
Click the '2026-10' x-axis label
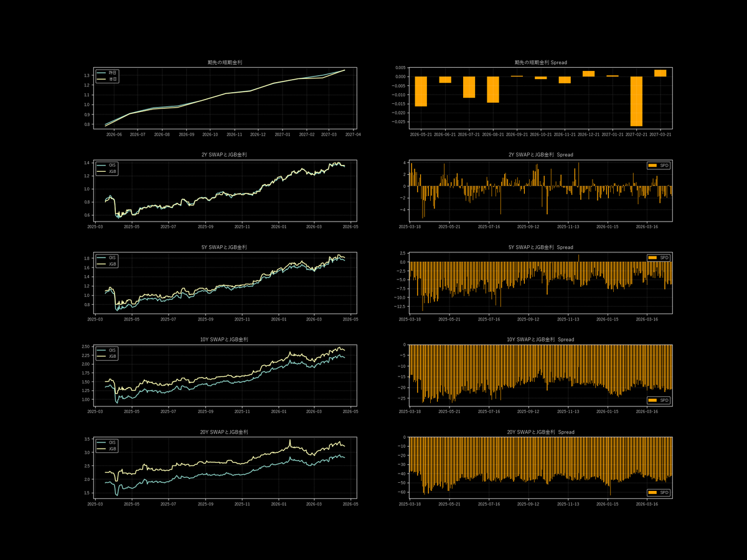[x=210, y=134]
